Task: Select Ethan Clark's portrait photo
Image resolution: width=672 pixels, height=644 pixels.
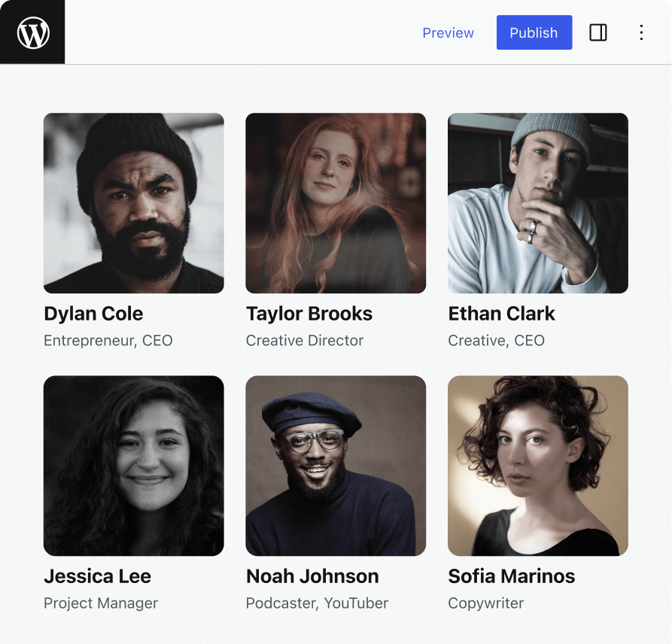Action: coord(538,203)
